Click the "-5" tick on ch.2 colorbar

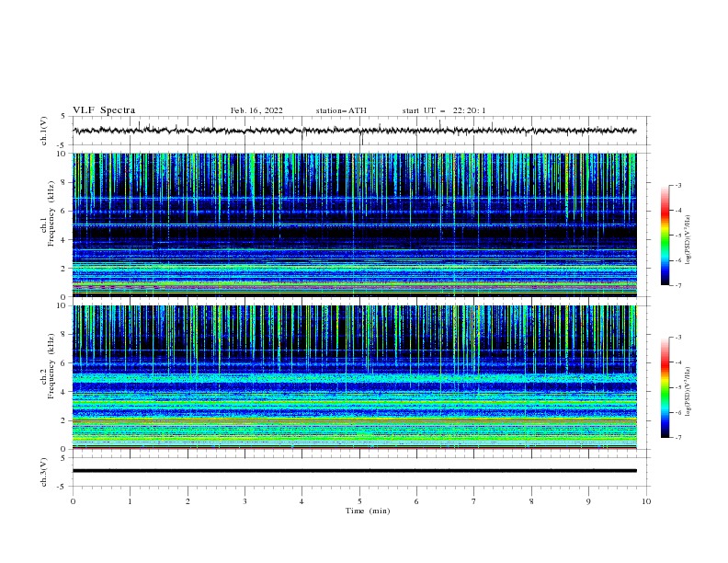tap(677, 387)
